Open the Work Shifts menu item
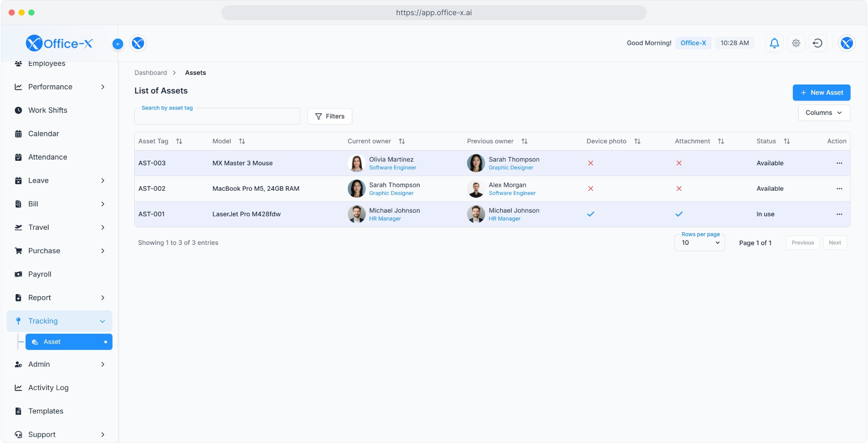The image size is (868, 443). click(48, 110)
